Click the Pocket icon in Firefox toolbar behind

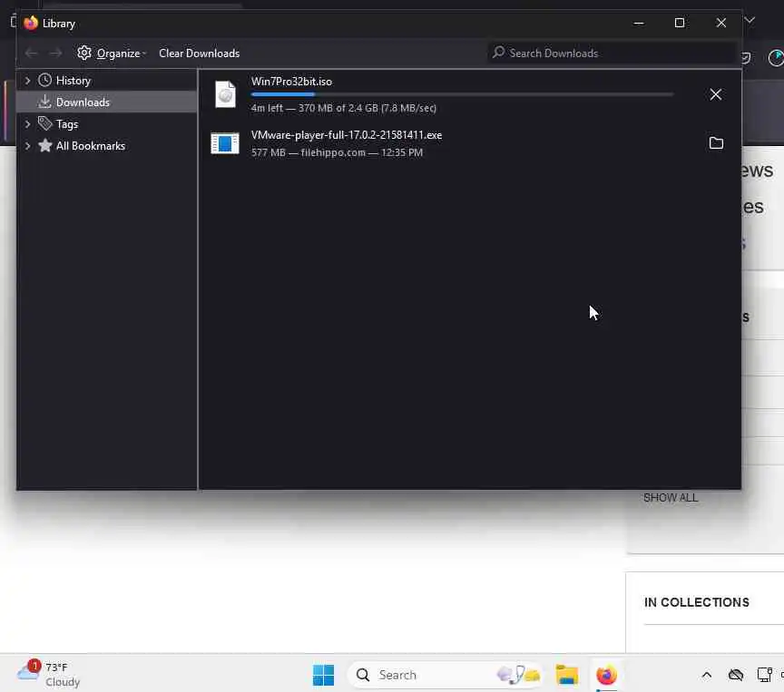point(746,57)
